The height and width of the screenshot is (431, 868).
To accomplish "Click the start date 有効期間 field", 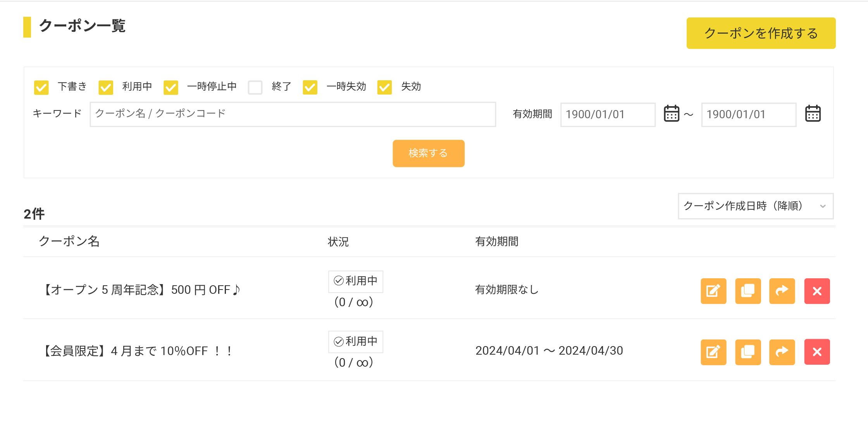I will point(608,115).
